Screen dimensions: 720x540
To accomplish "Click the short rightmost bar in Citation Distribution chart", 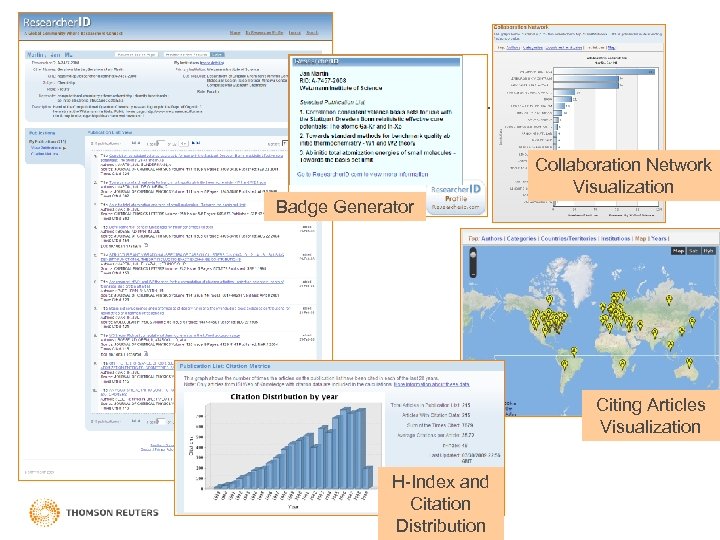I will [368, 478].
